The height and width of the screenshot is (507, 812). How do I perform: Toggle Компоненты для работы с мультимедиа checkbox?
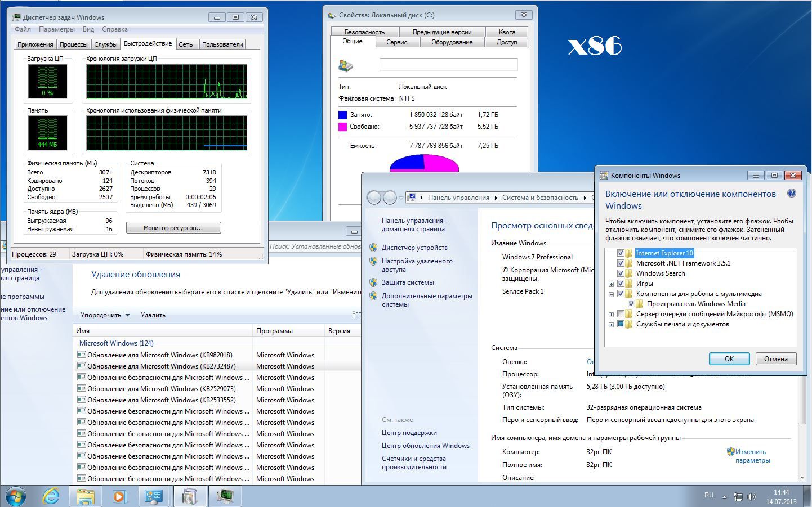(621, 294)
